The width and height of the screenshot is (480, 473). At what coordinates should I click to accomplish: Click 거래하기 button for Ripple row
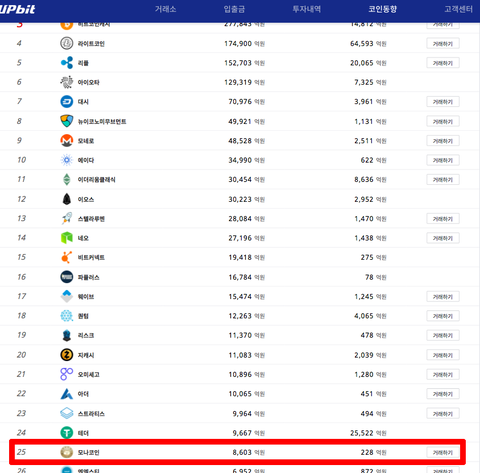coord(443,63)
